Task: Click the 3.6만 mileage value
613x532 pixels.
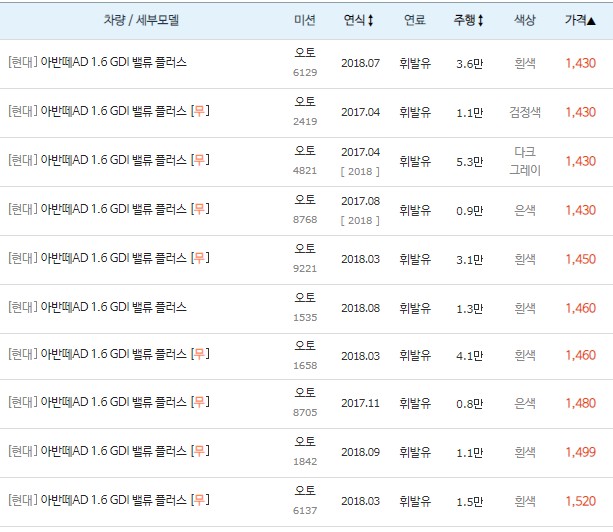Action: (x=470, y=64)
